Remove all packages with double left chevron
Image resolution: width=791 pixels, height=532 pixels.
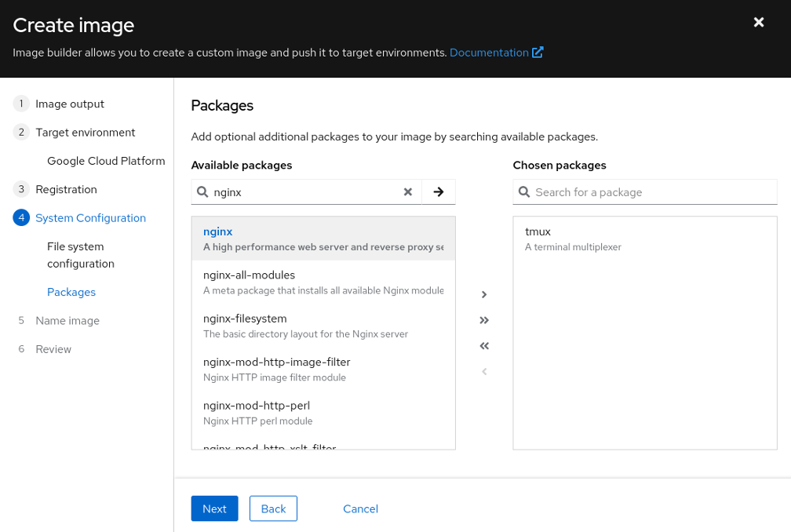pos(484,346)
